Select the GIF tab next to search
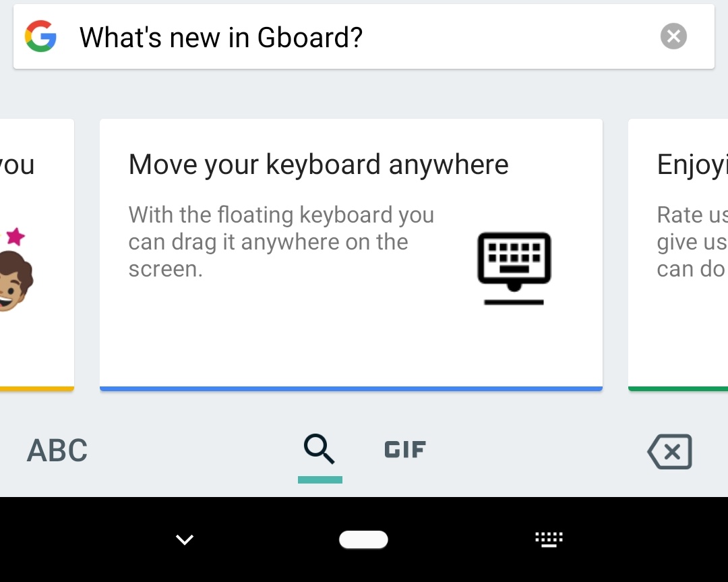 pos(404,449)
